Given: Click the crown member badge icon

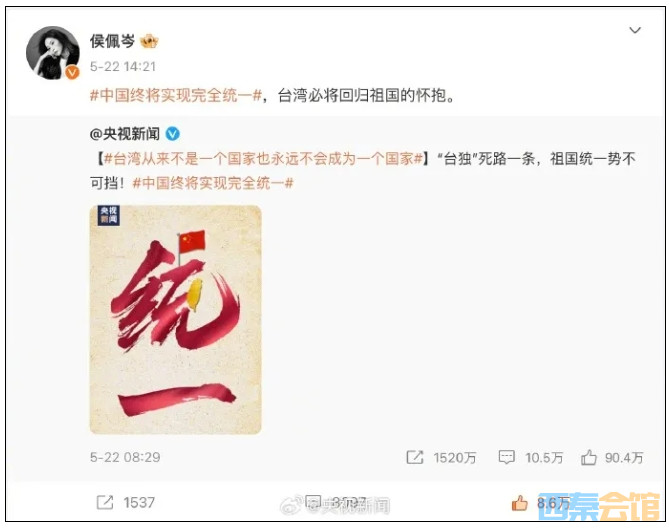Looking at the screenshot, I should coord(149,41).
